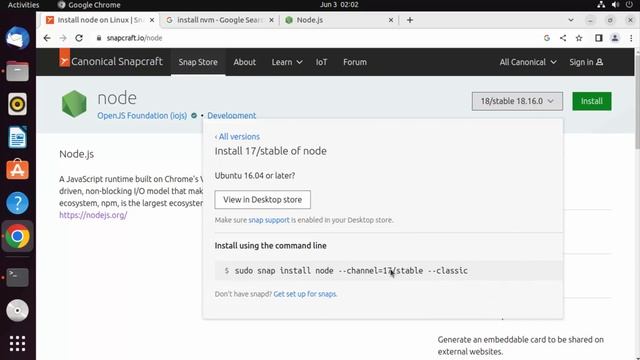
Task: Go back via the All versions link
Action: click(237, 137)
